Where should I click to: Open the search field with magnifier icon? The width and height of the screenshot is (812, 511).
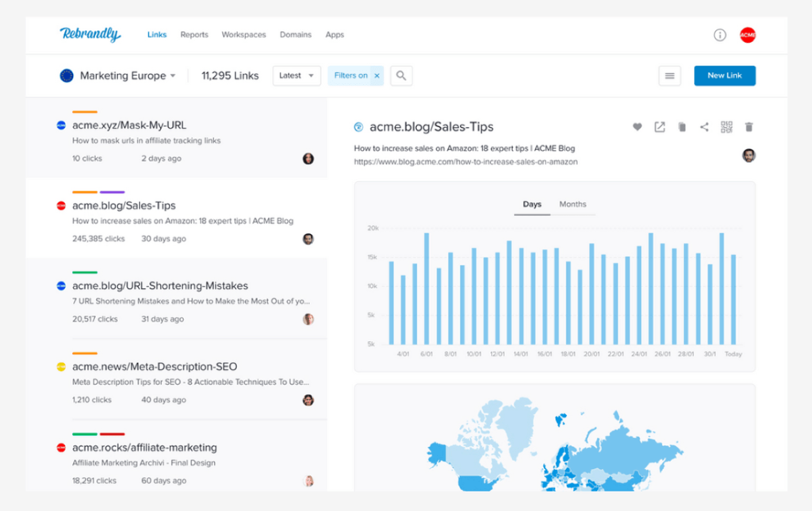pos(401,75)
